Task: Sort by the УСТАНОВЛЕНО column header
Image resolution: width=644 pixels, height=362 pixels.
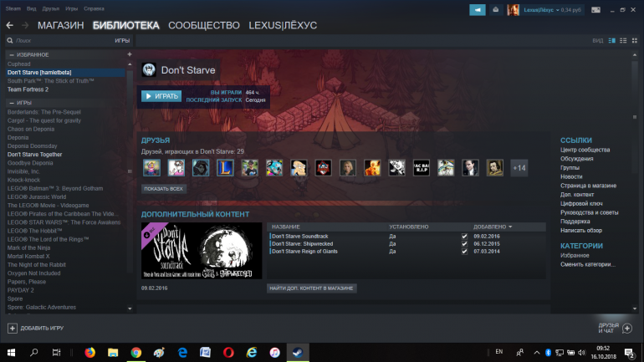Action: [409, 227]
